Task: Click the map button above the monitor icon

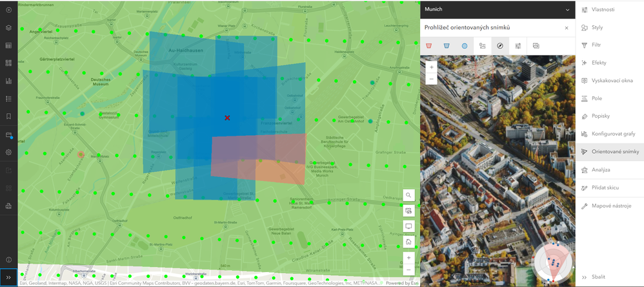Action: 408,211
